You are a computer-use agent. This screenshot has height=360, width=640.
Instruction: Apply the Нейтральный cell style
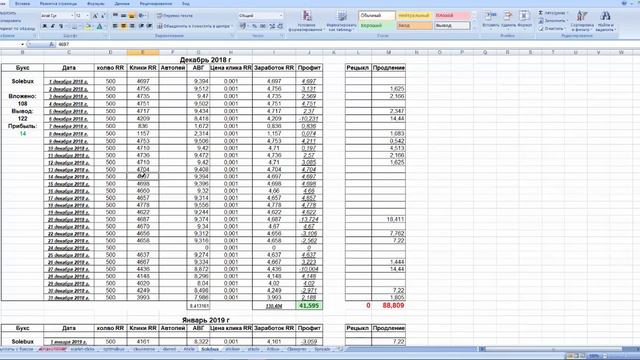(414, 16)
